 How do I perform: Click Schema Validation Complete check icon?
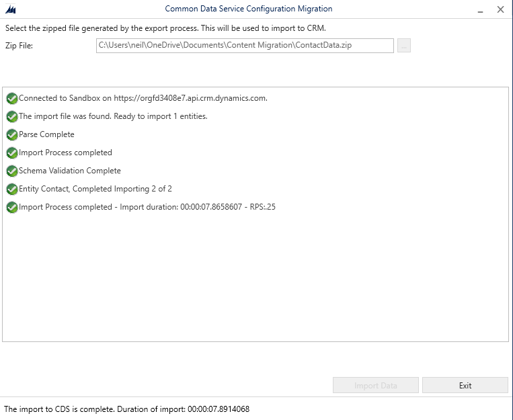[12, 171]
